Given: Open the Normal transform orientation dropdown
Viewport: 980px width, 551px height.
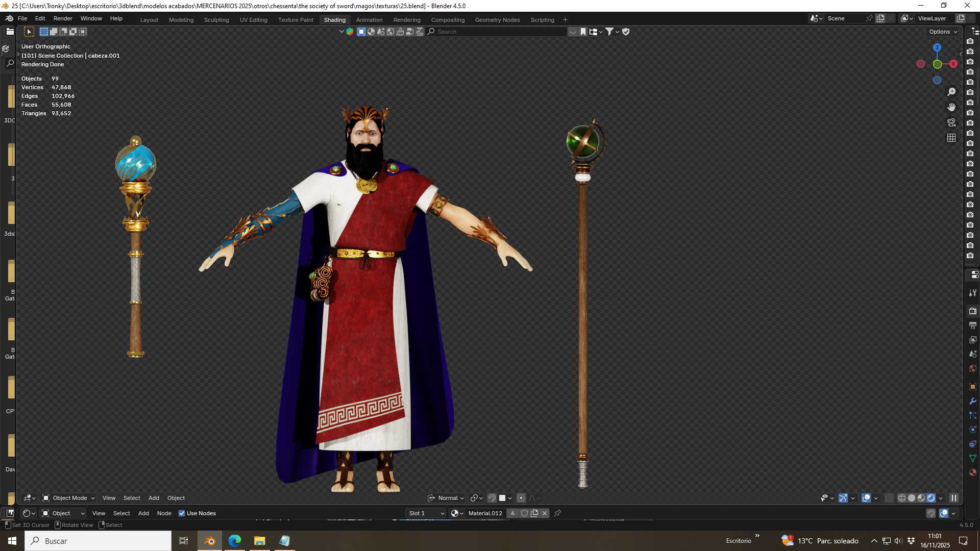Looking at the screenshot, I should [446, 498].
